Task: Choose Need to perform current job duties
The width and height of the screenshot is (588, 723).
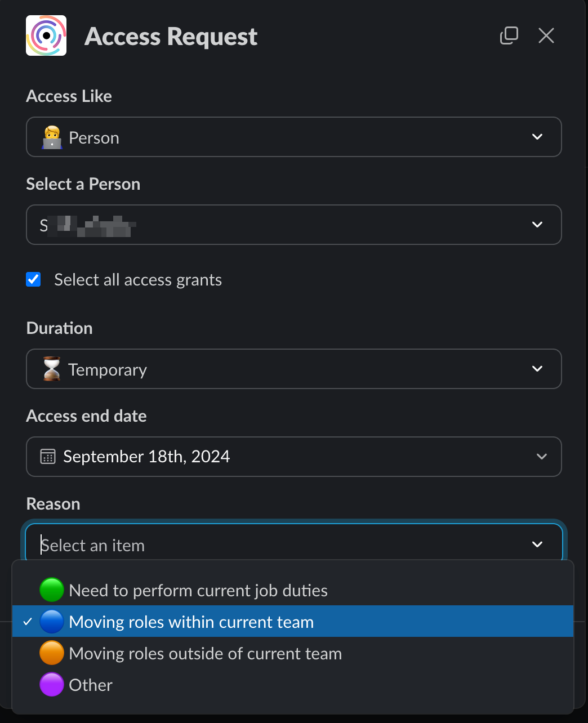Action: (x=198, y=590)
